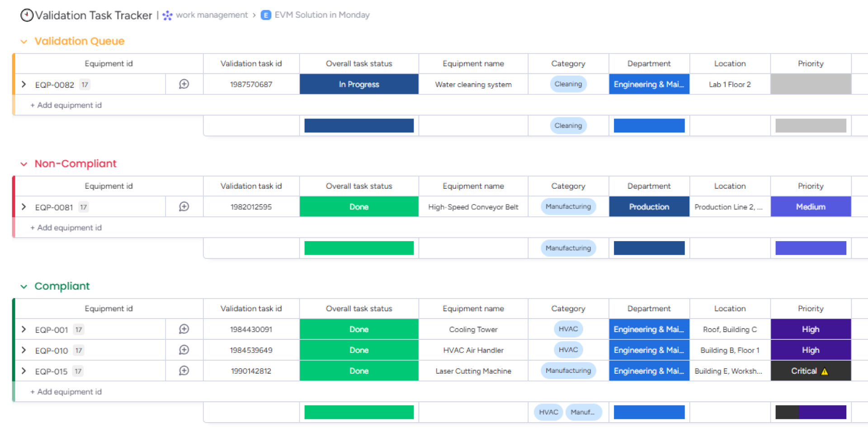Image resolution: width=868 pixels, height=443 pixels.
Task: Click the EVM Solution blue E icon
Action: coord(266,15)
